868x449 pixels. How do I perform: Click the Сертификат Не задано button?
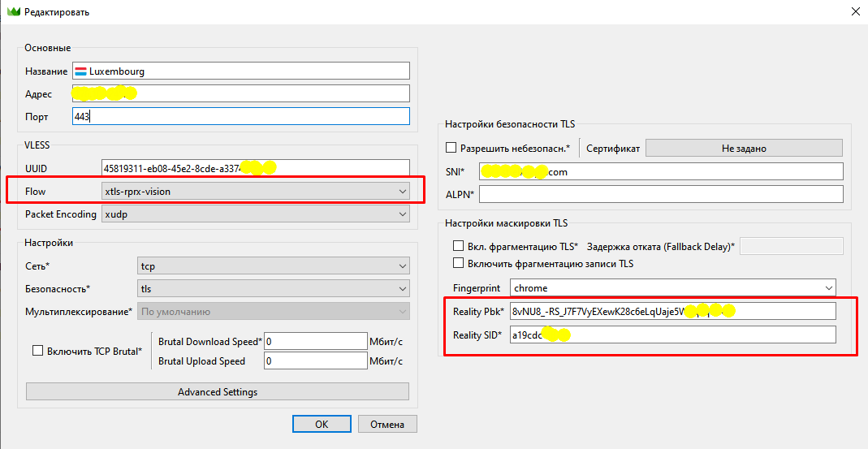click(743, 149)
